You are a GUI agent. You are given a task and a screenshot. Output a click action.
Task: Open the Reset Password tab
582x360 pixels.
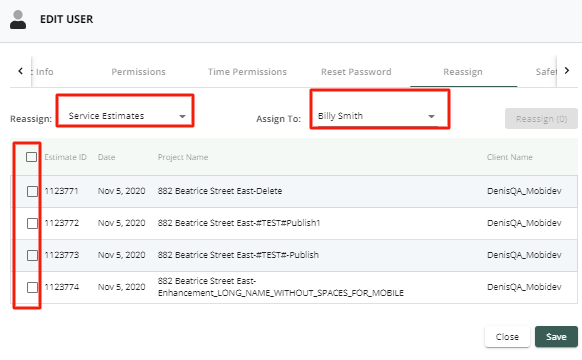pyautogui.click(x=356, y=72)
